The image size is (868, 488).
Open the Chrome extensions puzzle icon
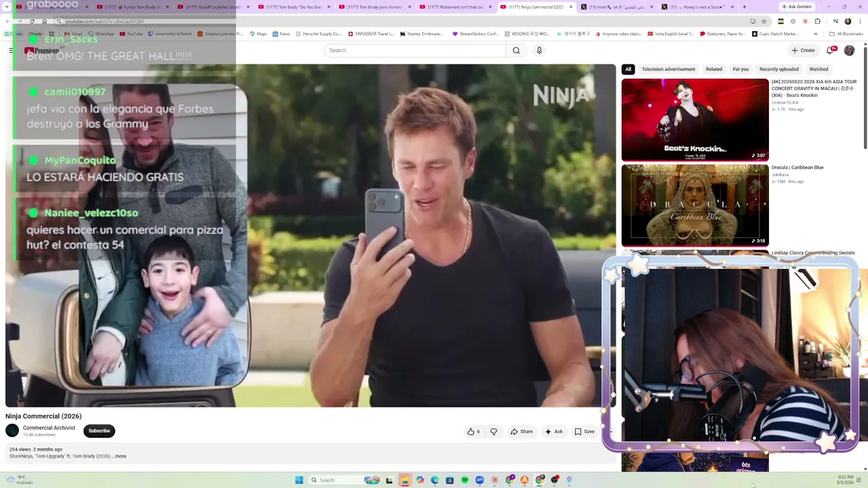coord(817,21)
